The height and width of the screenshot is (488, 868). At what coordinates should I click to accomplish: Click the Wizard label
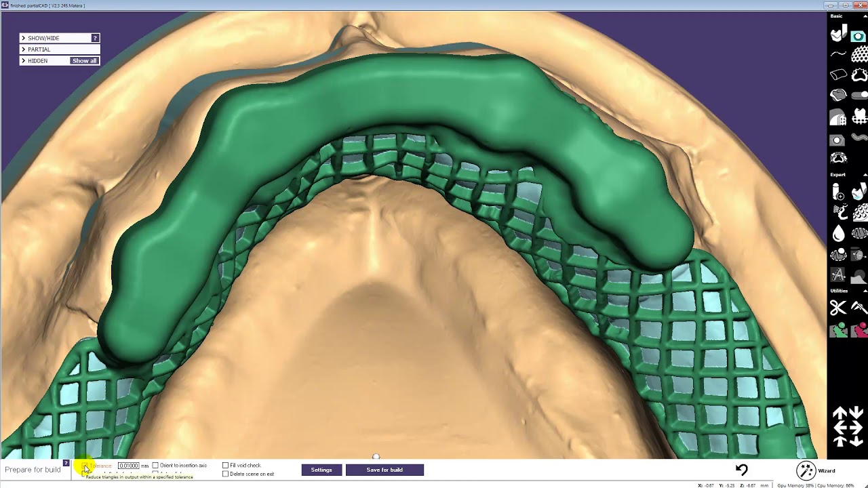coord(827,470)
